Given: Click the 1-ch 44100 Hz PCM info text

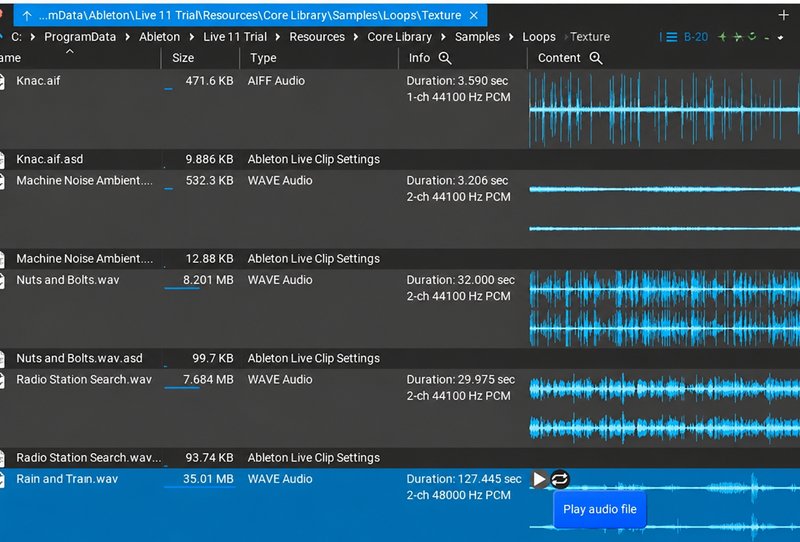Looking at the screenshot, I should coord(458,97).
